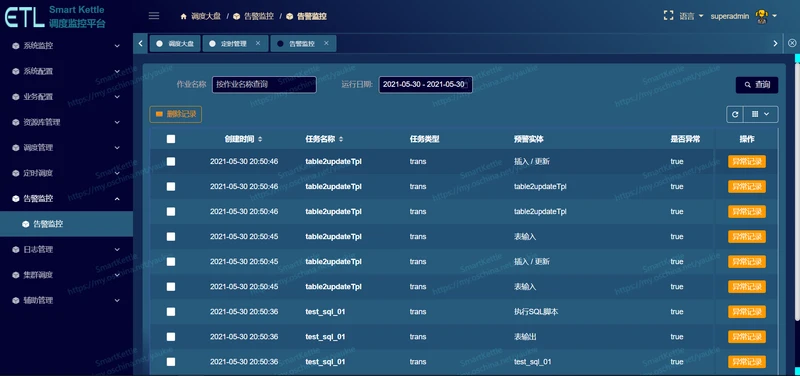This screenshot has height=376, width=800.
Task: Open the superadmin dropdown arrow
Action: [x=774, y=16]
